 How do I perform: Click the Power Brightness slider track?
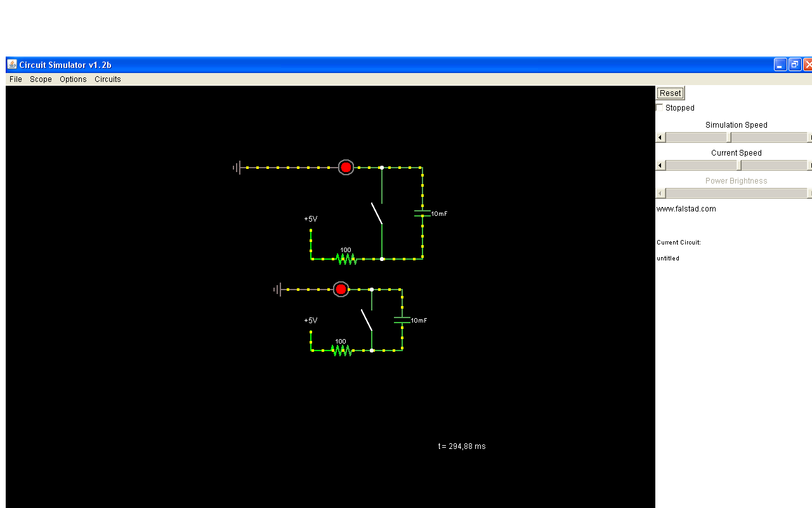(x=736, y=194)
